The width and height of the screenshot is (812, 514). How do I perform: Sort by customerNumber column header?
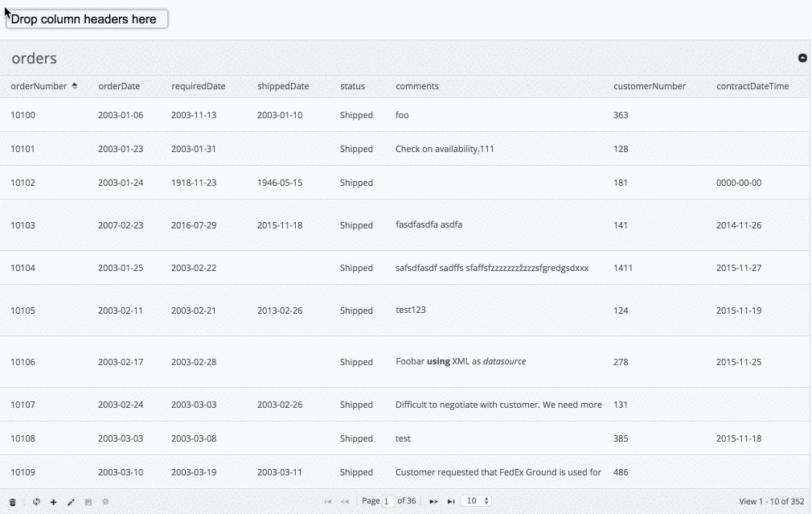(650, 86)
